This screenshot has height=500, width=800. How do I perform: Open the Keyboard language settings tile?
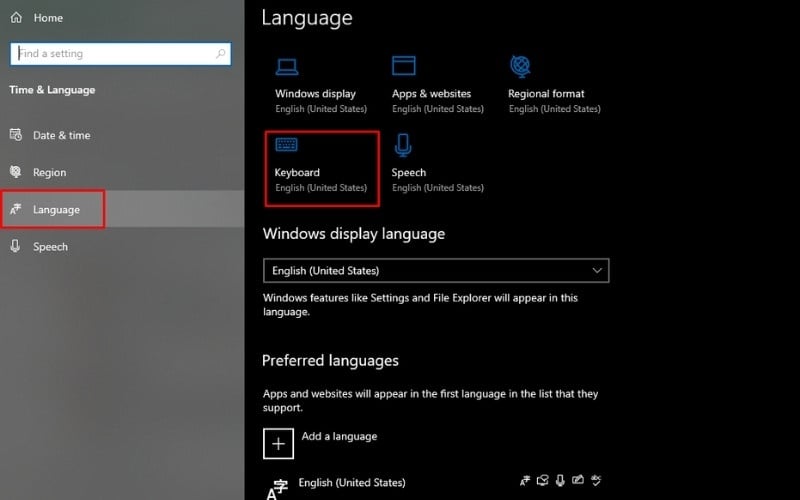(321, 168)
